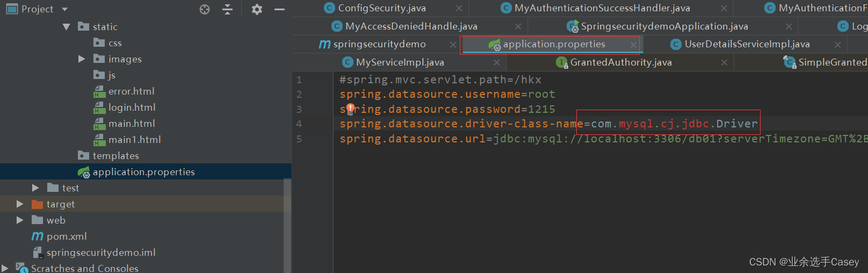
Task: Switch to UserDetailsServiceImpl.java tab
Action: click(x=747, y=44)
